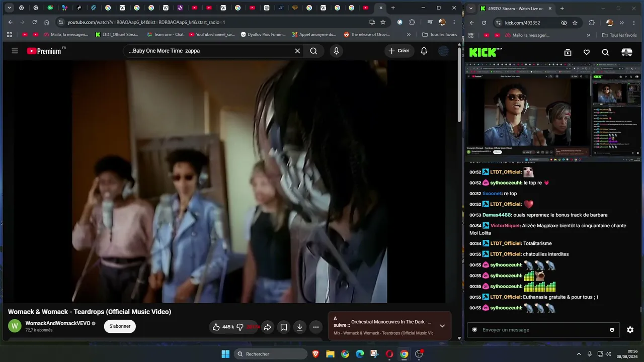The image size is (644, 362).
Task: Bookmark the Kick page with star
Action: (x=575, y=23)
